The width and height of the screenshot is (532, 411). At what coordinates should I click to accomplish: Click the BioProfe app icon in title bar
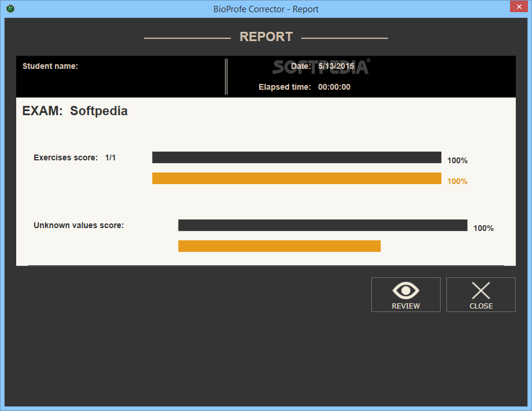click(10, 9)
